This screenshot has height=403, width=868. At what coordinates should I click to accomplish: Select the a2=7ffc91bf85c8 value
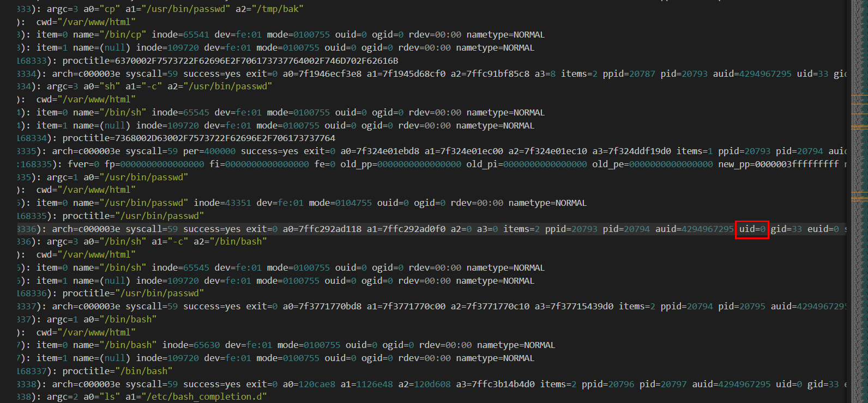(x=490, y=74)
